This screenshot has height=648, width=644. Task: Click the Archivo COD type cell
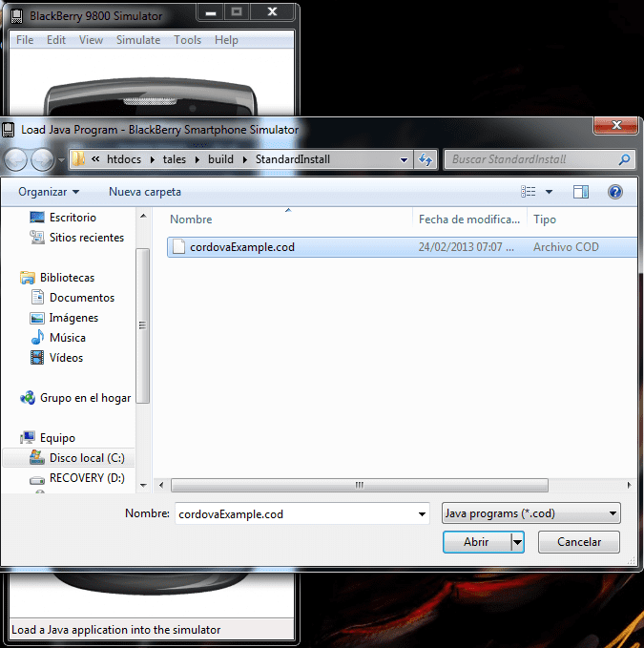(566, 247)
